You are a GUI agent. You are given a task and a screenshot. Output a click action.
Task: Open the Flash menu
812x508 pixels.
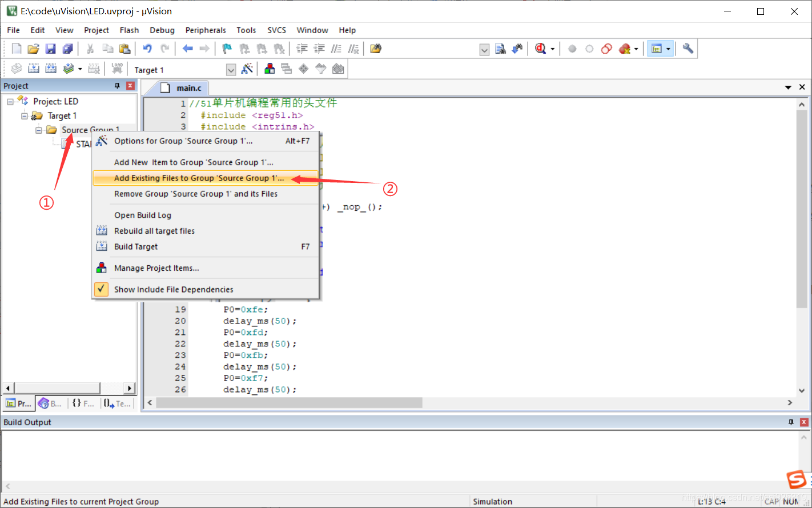129,30
